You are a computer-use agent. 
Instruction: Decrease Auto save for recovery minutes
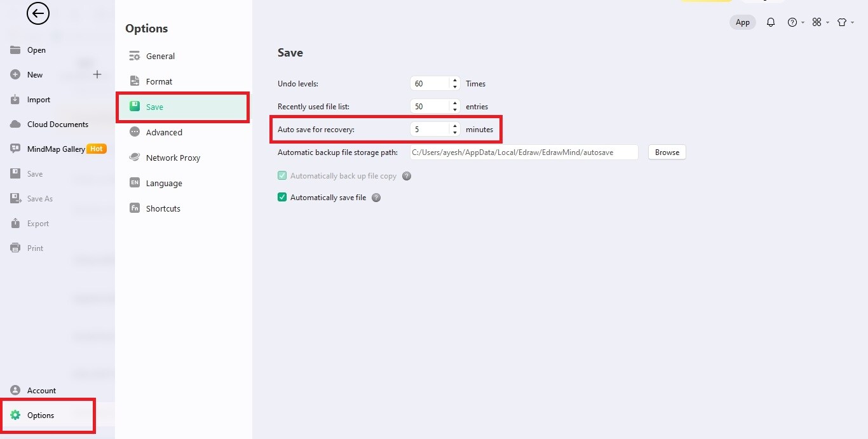coord(455,132)
